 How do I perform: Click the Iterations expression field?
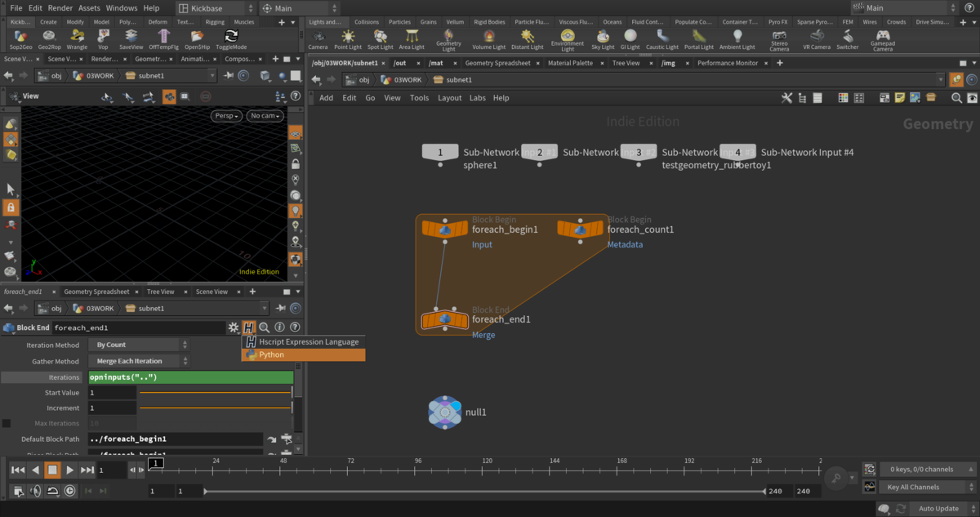(x=190, y=377)
